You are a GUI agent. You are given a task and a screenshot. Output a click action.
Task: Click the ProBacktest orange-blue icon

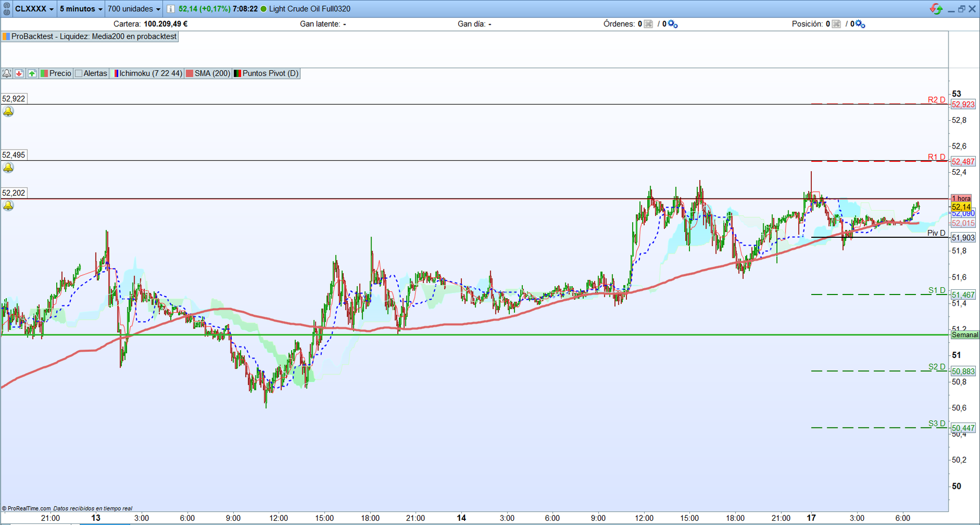6,37
